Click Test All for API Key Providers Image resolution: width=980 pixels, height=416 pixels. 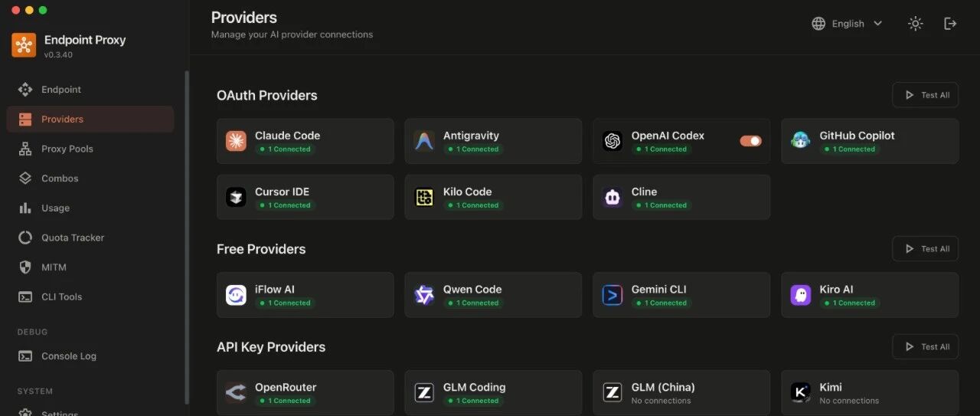pyautogui.click(x=925, y=347)
